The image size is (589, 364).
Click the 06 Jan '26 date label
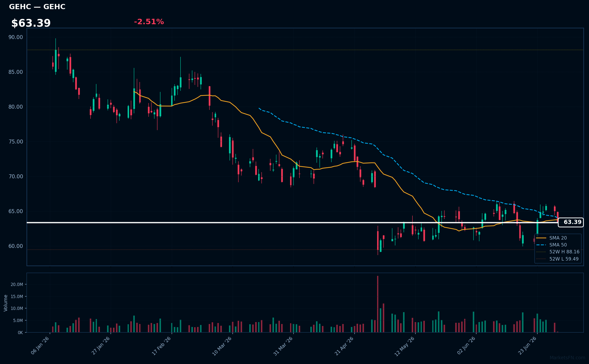(40, 346)
